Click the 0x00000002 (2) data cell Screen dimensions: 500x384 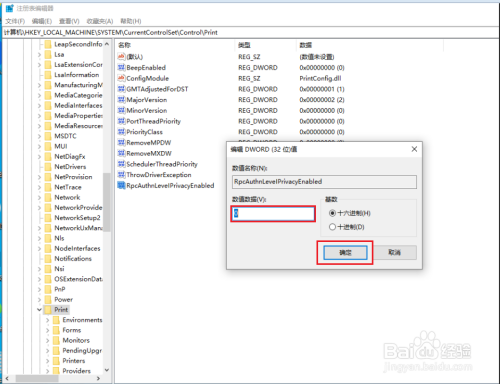322,100
